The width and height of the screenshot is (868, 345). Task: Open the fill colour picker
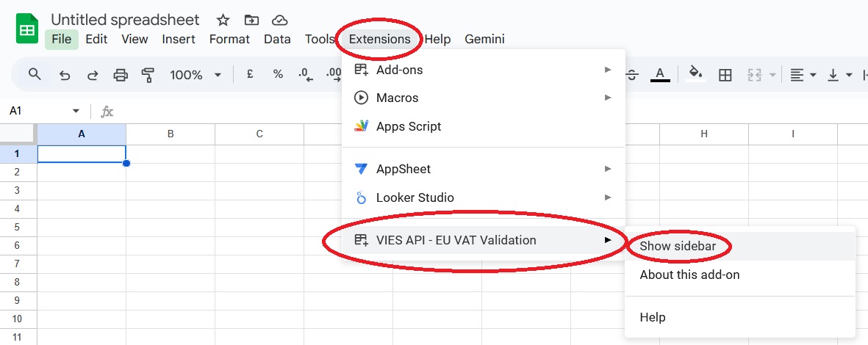point(696,73)
